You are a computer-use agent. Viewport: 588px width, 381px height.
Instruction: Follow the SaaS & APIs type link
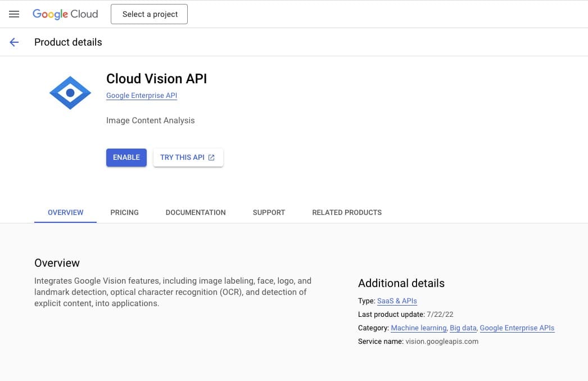397,301
